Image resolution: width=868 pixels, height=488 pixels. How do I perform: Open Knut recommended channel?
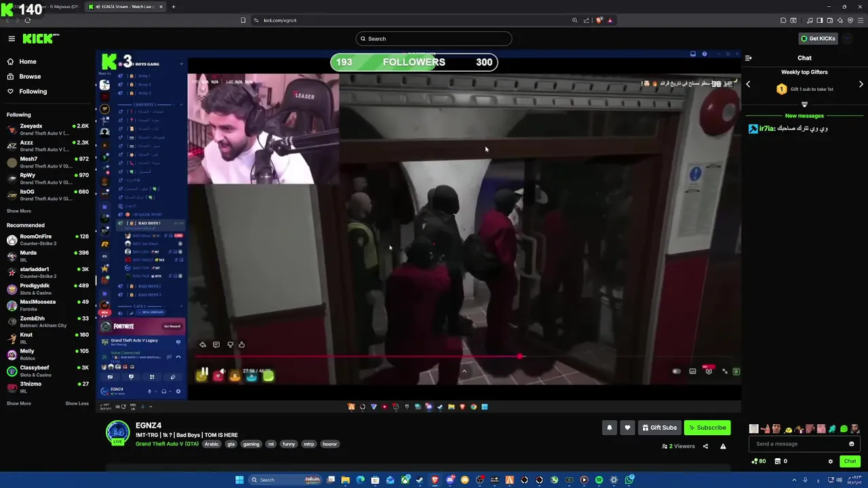point(47,338)
